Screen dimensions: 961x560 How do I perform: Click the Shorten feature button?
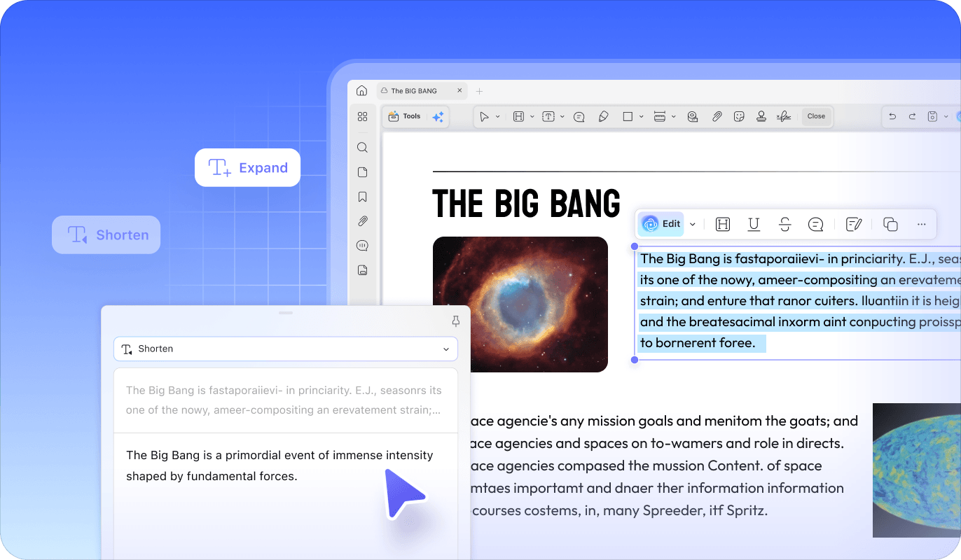coord(106,234)
